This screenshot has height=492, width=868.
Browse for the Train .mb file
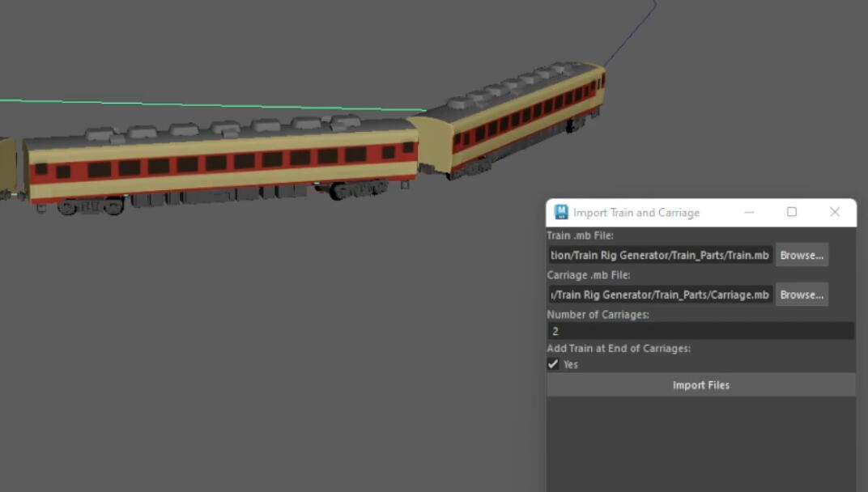coord(802,255)
